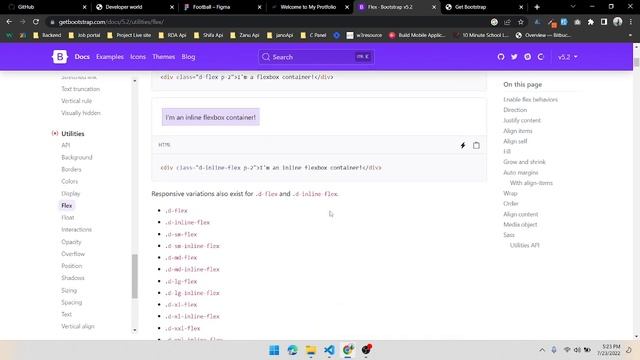Screen dimensions: 640x360
Task: Jump to Enable flex behaviors section
Action: tap(530, 100)
